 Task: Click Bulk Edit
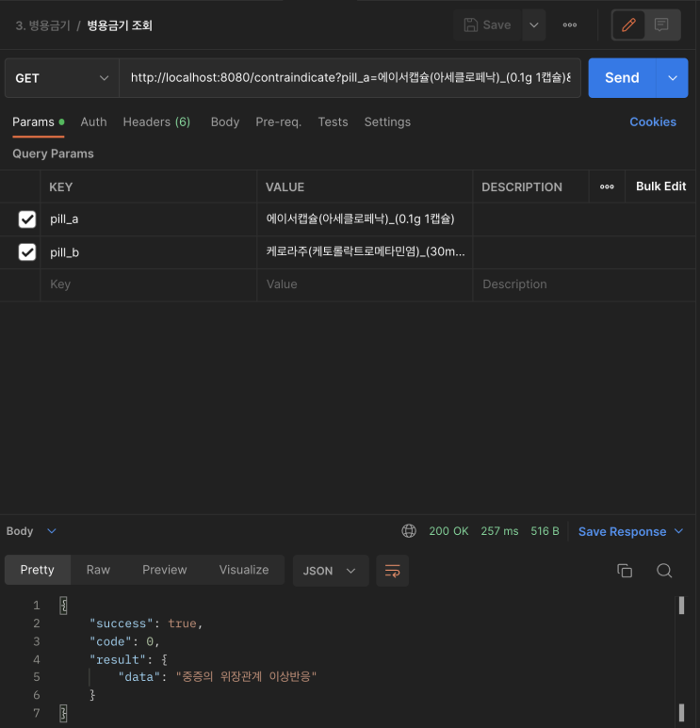pos(660,186)
